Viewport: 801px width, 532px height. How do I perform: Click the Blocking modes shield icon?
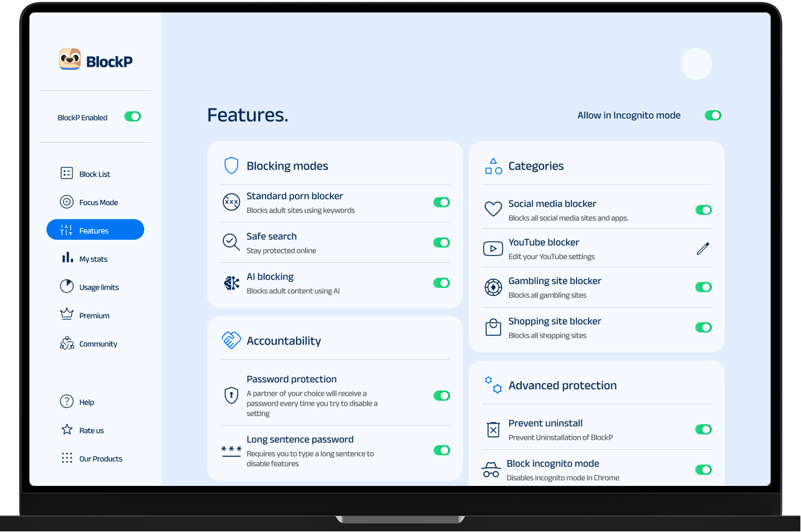(231, 166)
